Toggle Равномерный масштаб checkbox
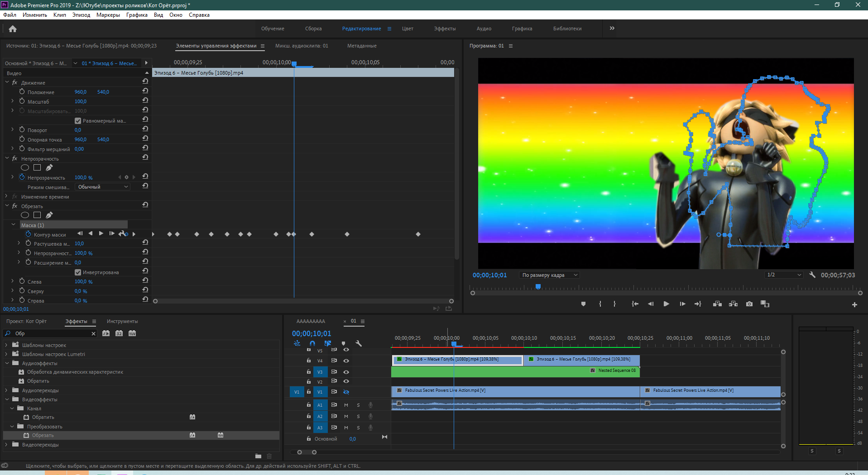This screenshot has height=475, width=868. coord(78,121)
